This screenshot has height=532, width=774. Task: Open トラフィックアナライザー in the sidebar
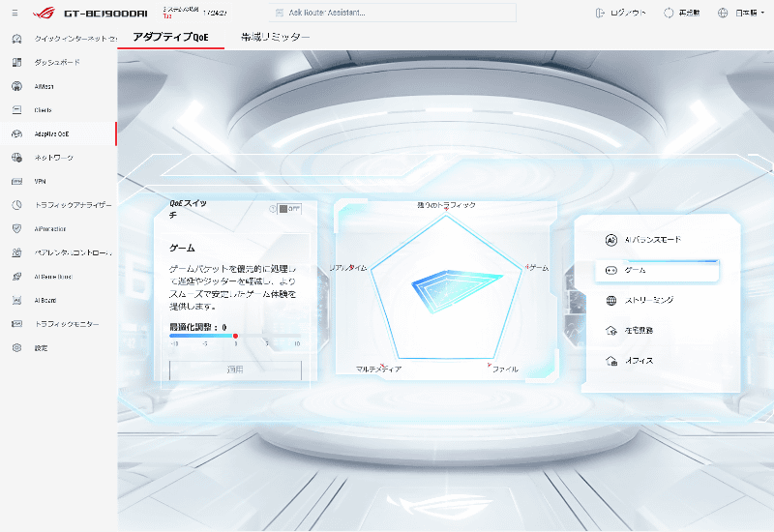click(59, 205)
